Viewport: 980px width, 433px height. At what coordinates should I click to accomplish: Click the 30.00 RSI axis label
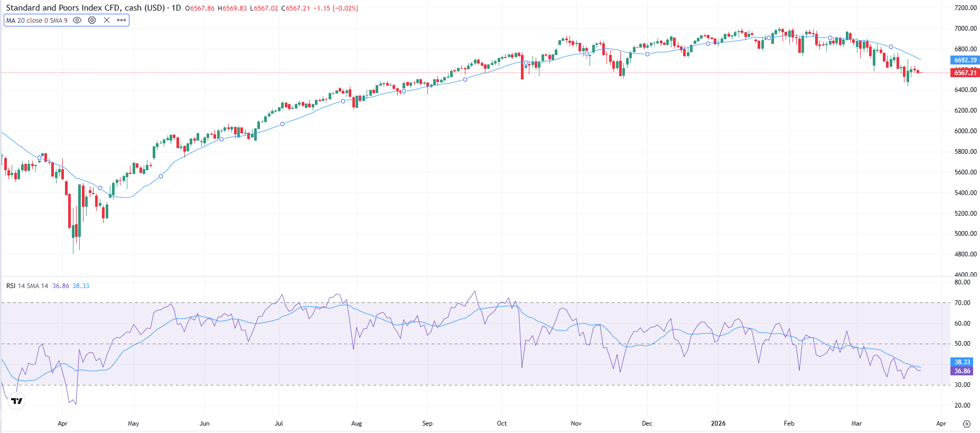coord(962,385)
